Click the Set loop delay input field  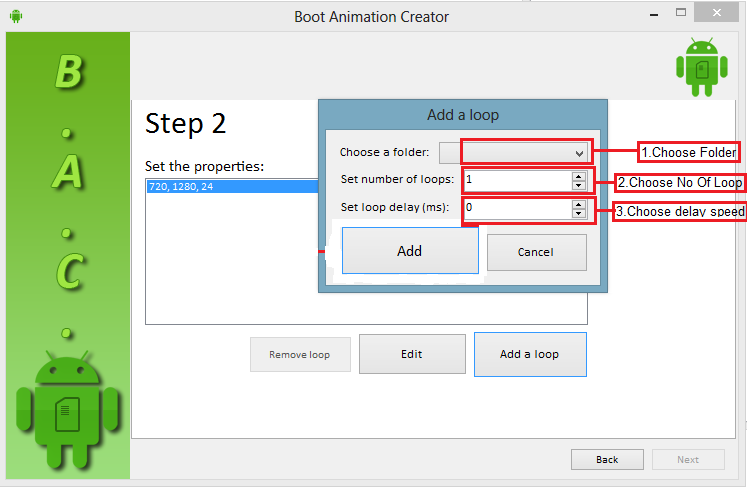(x=515, y=208)
